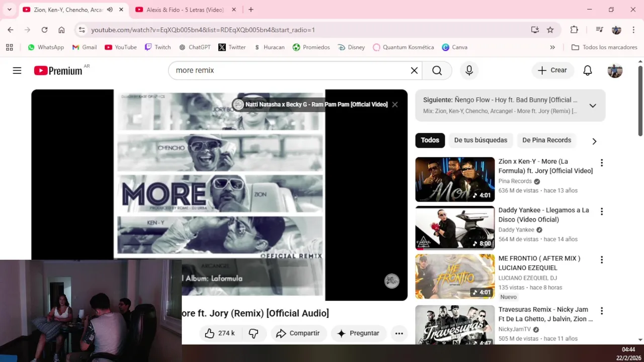Click the search magnifier button
Viewport: 644px width, 362px height.
pos(437,70)
